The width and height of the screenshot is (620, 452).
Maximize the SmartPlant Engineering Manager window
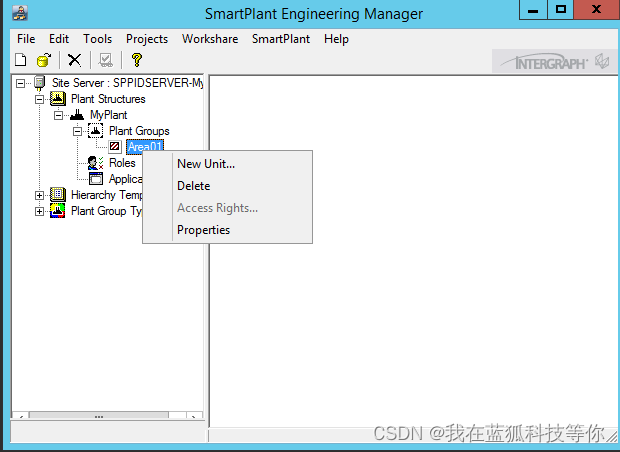561,10
